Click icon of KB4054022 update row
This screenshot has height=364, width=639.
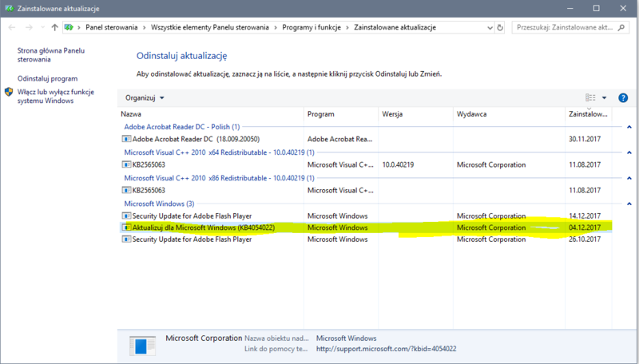(x=126, y=227)
